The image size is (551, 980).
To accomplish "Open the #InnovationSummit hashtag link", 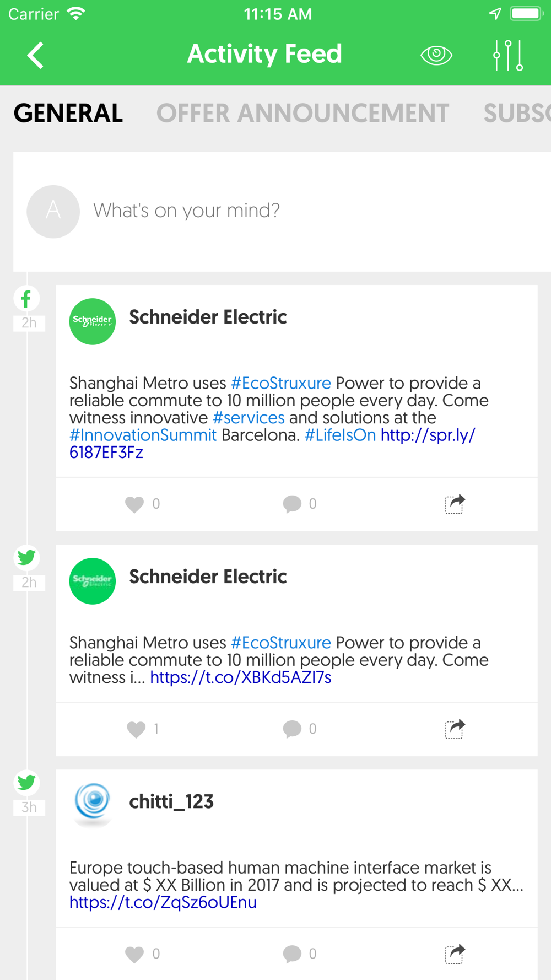I will pos(143,435).
